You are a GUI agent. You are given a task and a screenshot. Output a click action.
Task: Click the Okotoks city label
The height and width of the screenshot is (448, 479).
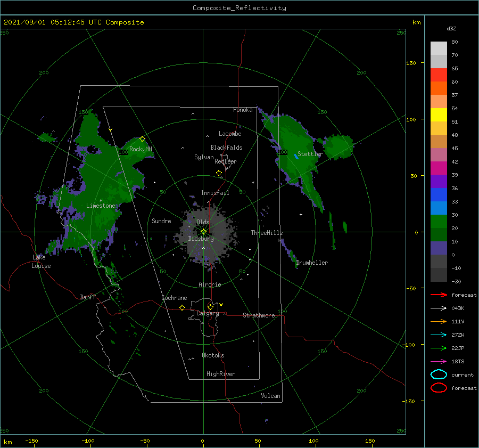[x=213, y=355]
